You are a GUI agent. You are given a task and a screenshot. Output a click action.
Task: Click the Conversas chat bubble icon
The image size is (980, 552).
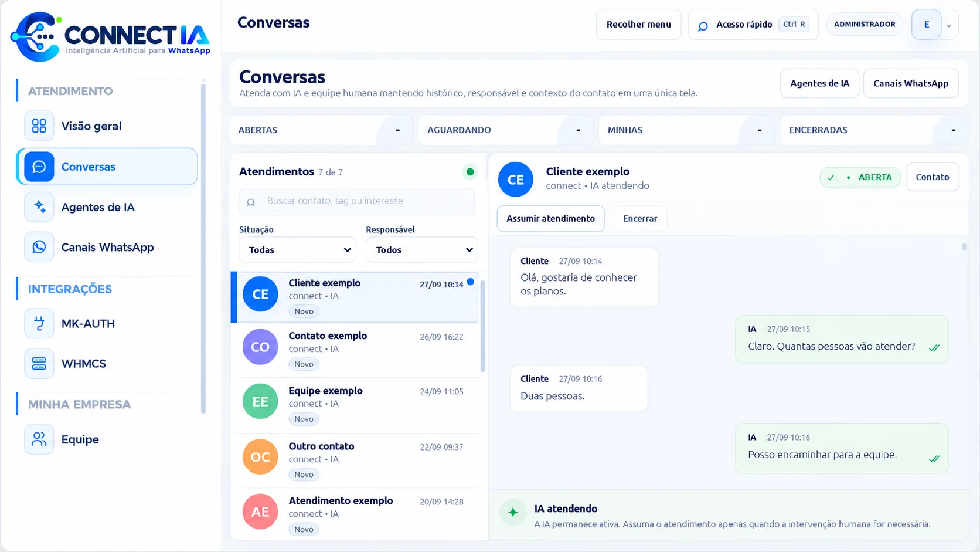coord(39,167)
